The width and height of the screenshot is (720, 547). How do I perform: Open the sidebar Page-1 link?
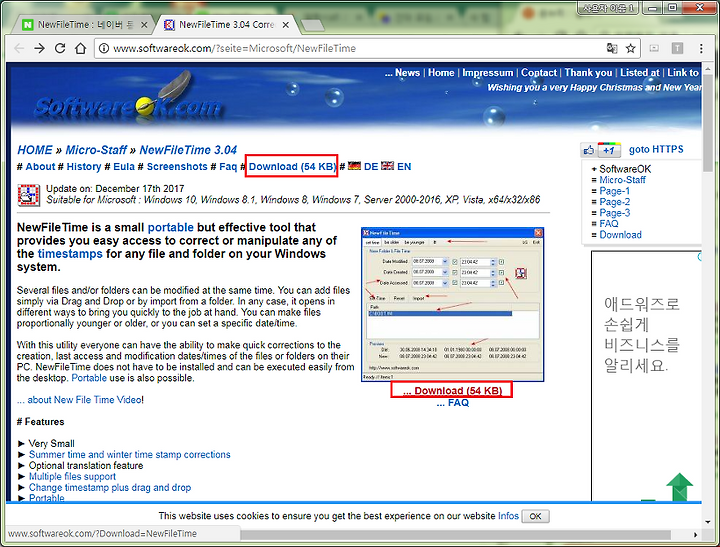[614, 191]
